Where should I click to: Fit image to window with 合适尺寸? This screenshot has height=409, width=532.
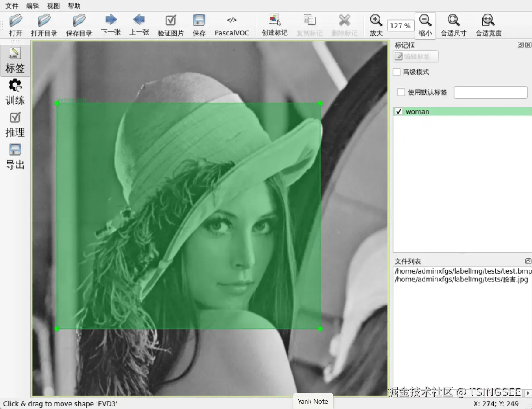coord(453,25)
